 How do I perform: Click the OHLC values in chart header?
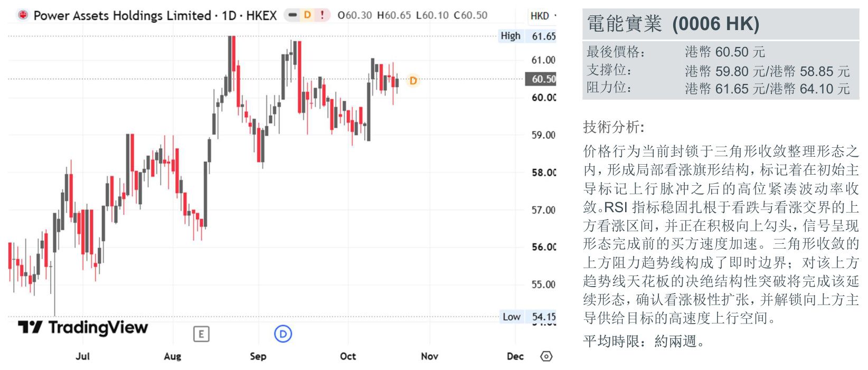coord(412,15)
